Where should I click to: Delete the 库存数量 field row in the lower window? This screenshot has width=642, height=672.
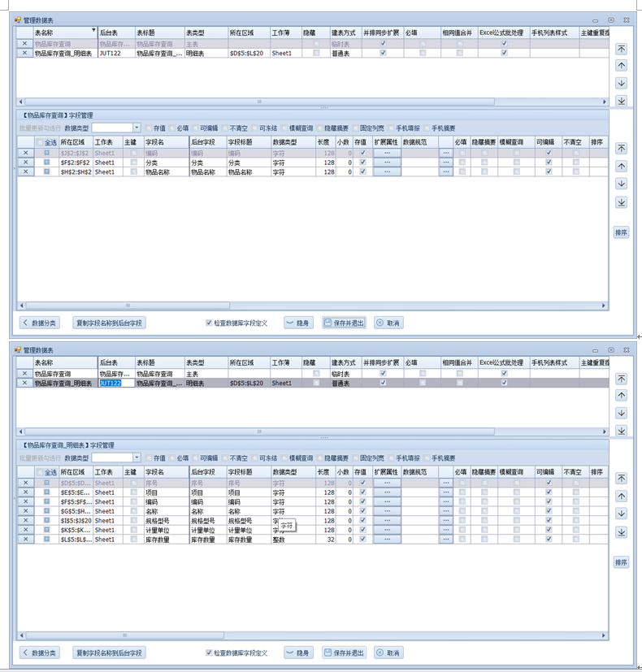pos(24,539)
